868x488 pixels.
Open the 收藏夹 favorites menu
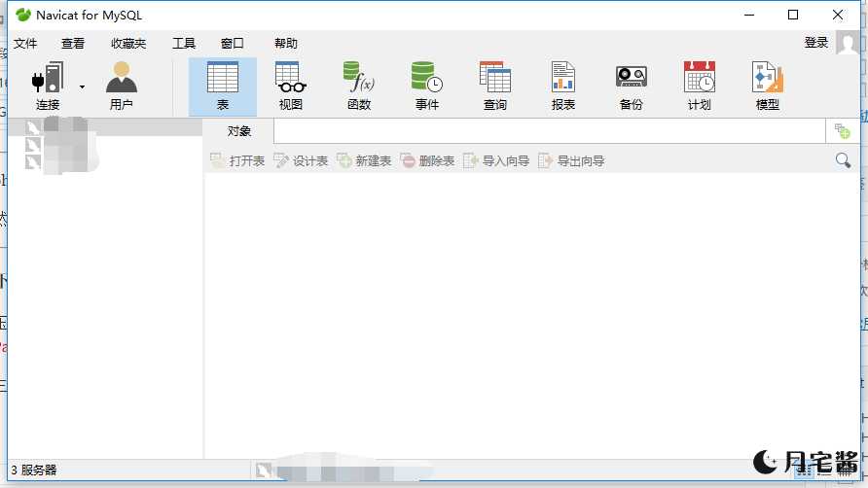(x=128, y=43)
